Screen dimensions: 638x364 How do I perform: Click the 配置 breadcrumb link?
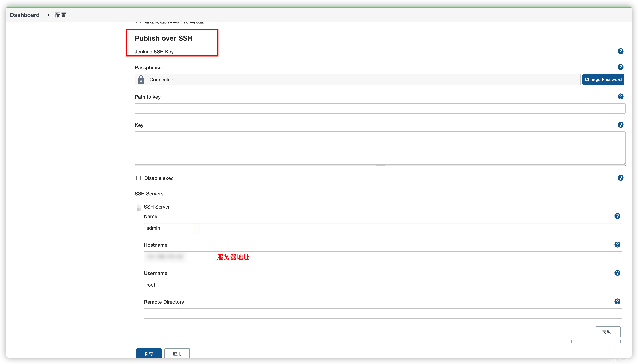coord(60,15)
